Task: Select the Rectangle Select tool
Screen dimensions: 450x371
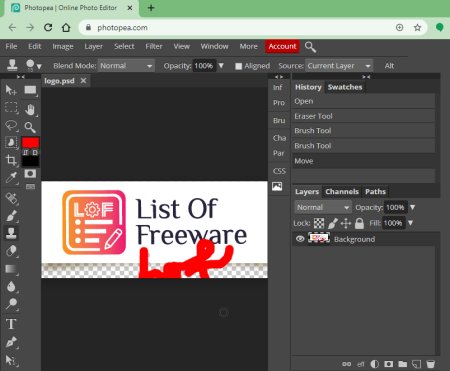Action: tap(11, 108)
